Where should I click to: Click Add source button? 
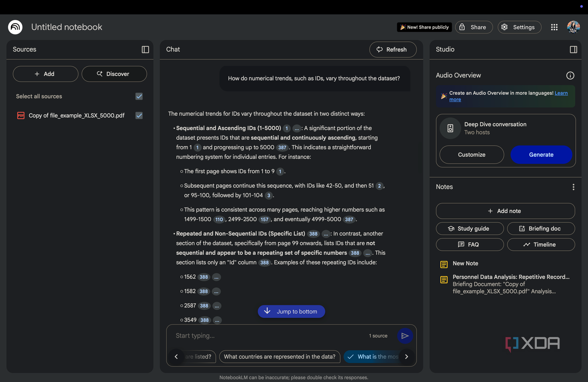click(45, 74)
